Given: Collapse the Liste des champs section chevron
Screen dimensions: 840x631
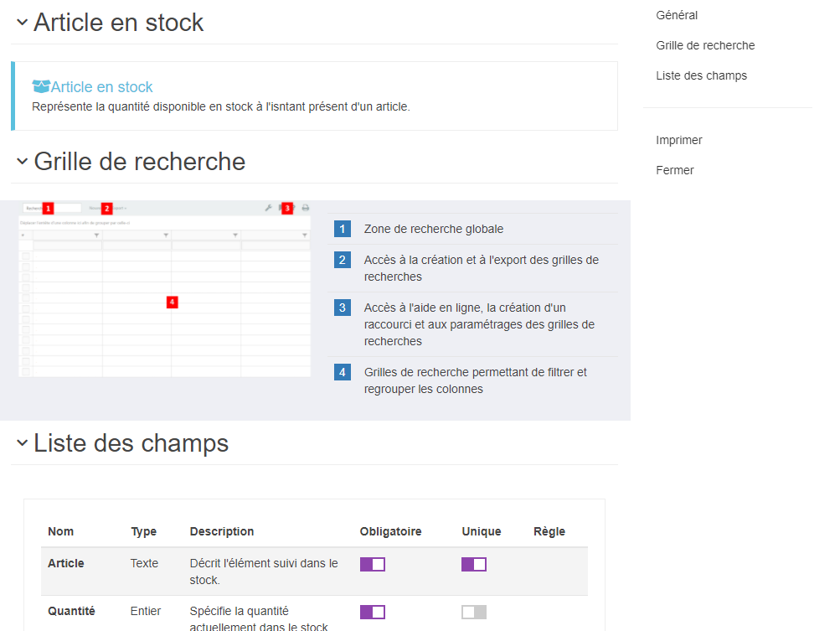Looking at the screenshot, I should (22, 442).
